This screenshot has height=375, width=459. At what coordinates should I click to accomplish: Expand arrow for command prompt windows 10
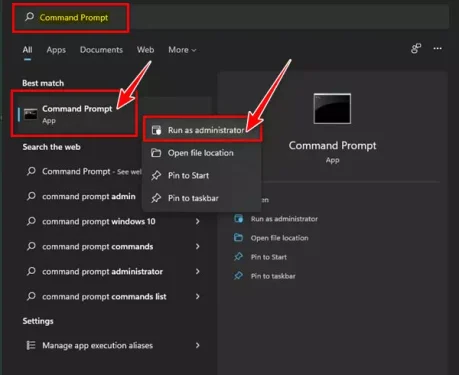click(198, 221)
